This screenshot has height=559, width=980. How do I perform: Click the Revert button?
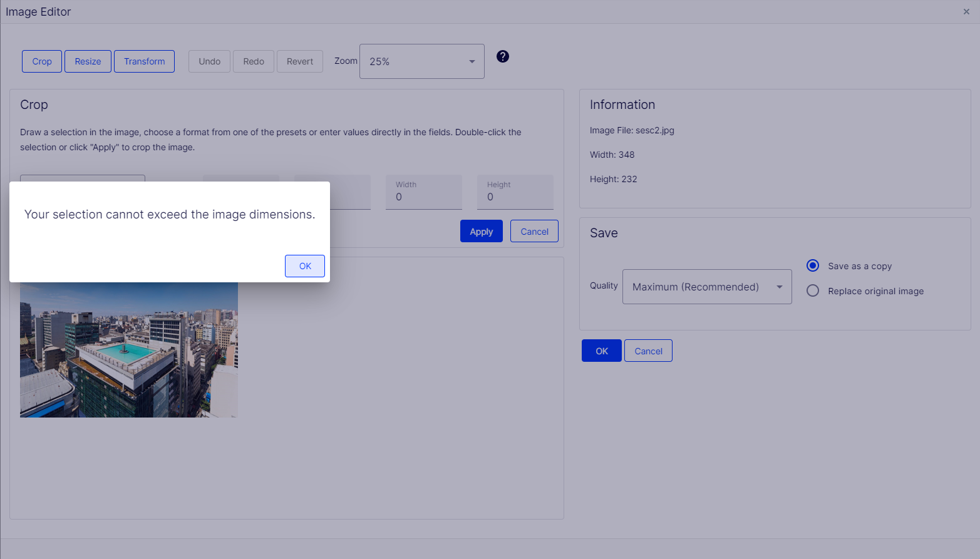click(299, 61)
